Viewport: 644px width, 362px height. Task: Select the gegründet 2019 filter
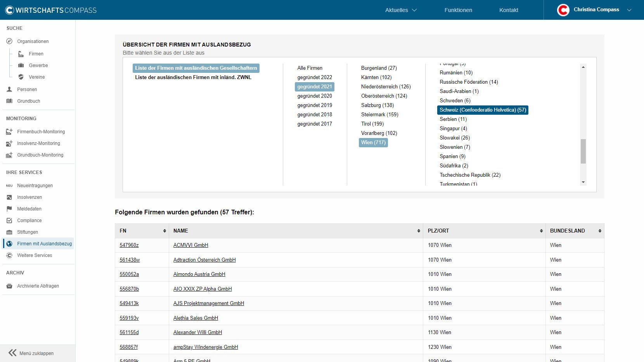click(315, 105)
